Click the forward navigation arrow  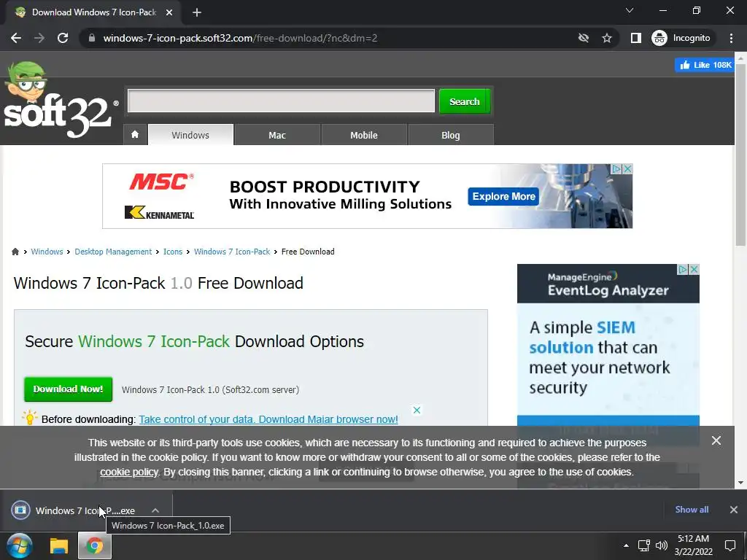[x=39, y=38]
